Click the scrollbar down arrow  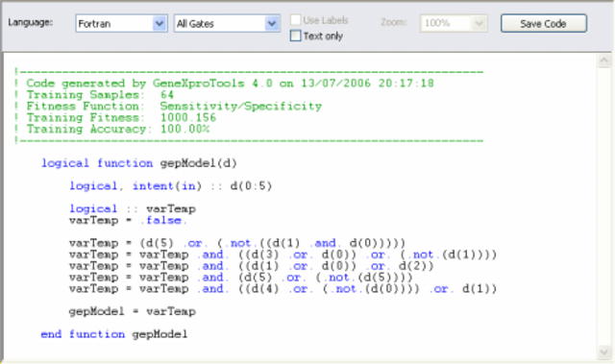pos(603,352)
